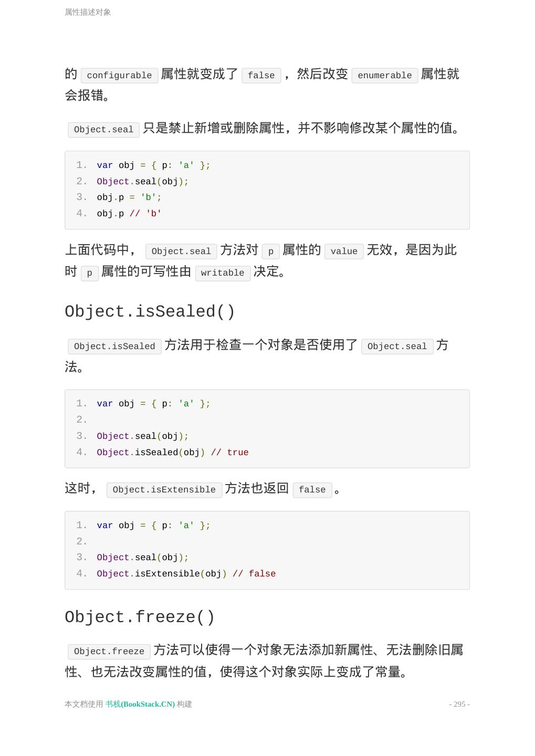Click the code line obj.p = 'b';

[x=129, y=197]
